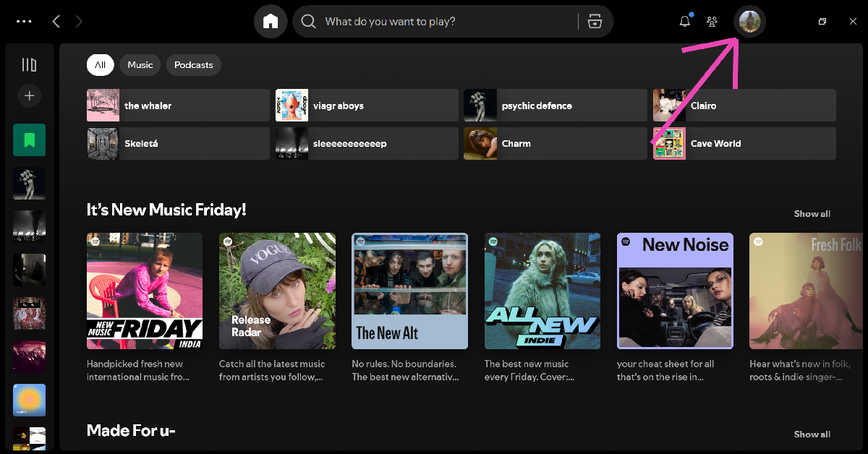Show all New Music Friday playlists
The image size is (868, 454).
pos(812,214)
